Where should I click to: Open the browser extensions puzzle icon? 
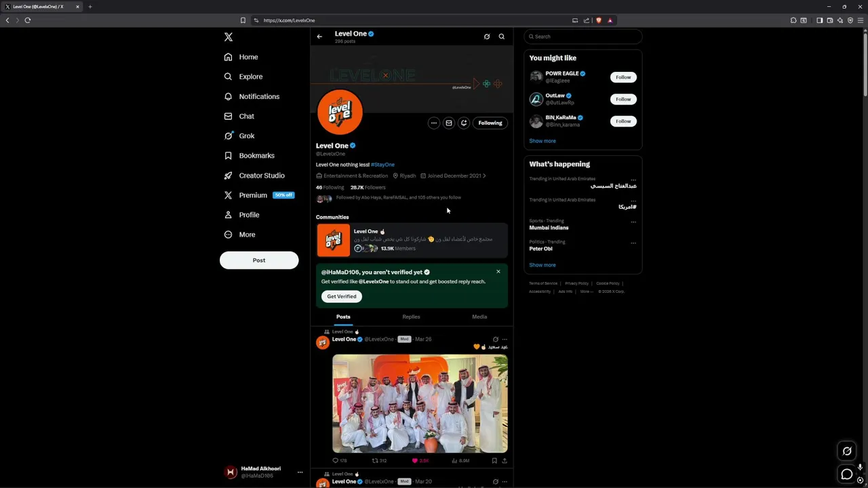click(x=793, y=20)
